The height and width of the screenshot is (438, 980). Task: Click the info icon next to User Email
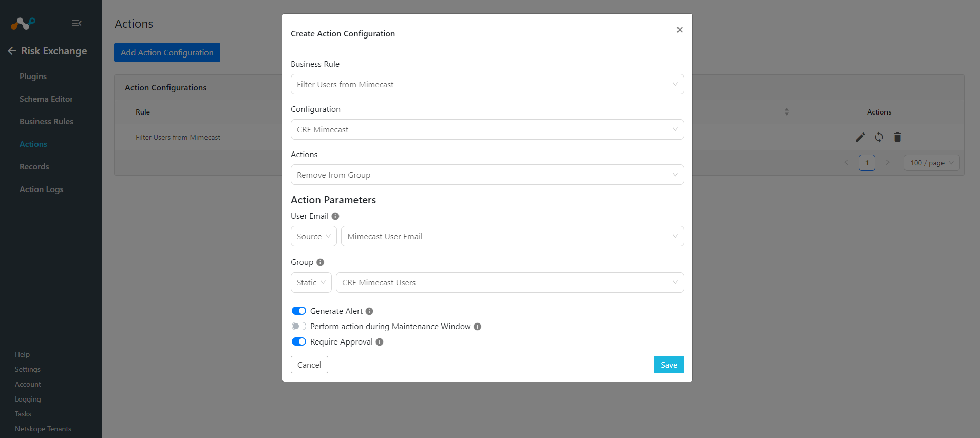click(335, 216)
